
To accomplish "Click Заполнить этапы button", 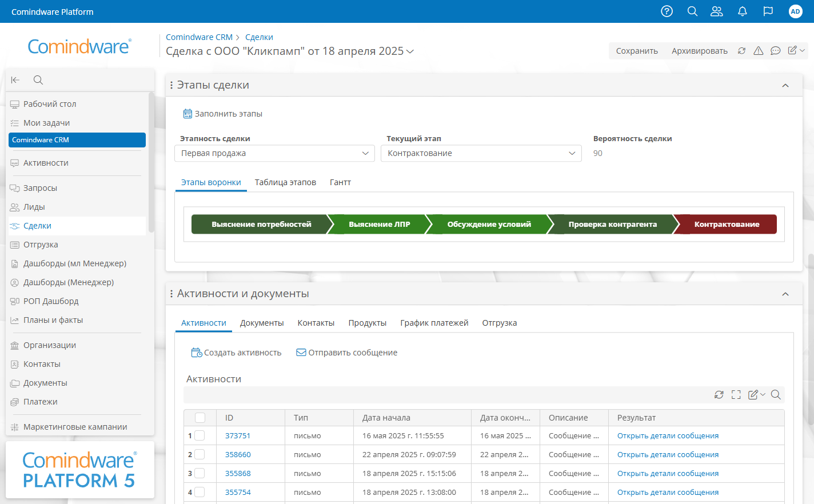I will [223, 114].
